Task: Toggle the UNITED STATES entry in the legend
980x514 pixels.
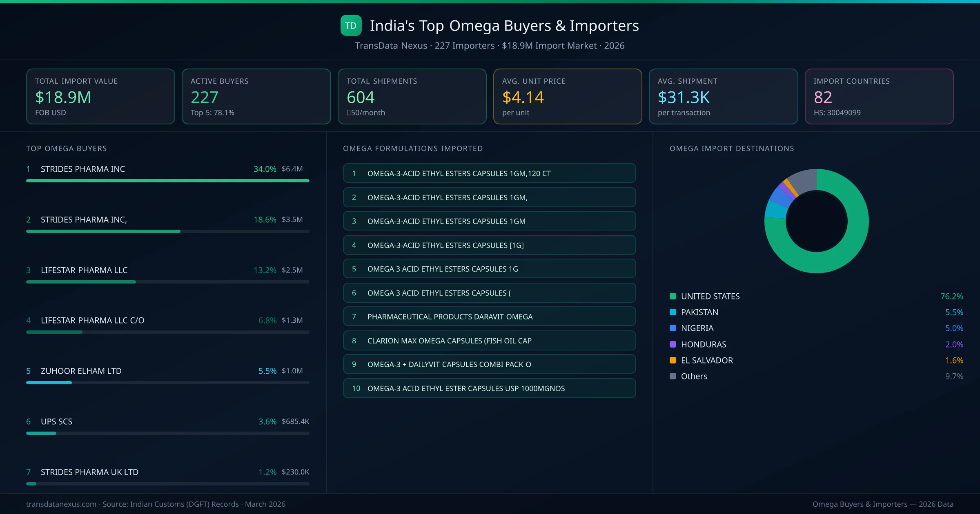Action: click(x=710, y=296)
